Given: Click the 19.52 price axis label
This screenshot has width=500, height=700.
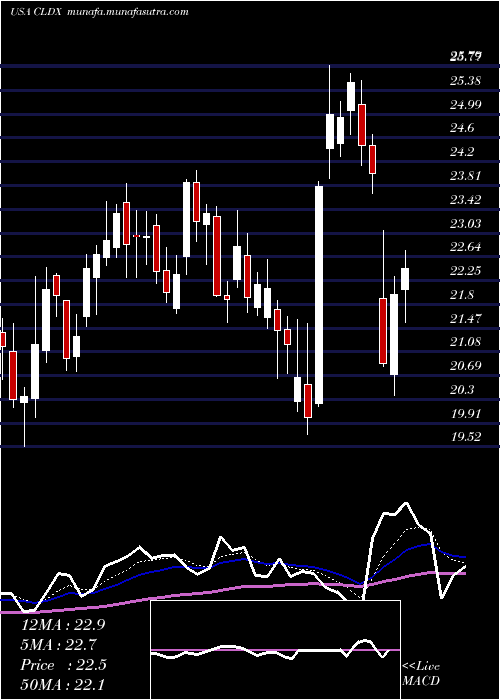Looking at the screenshot, I should (x=465, y=437).
